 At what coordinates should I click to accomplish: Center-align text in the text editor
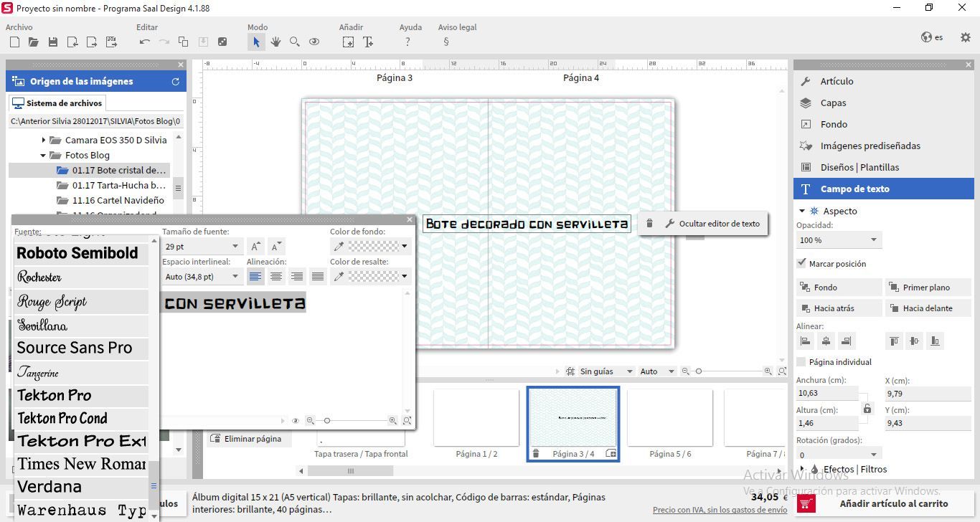(276, 276)
